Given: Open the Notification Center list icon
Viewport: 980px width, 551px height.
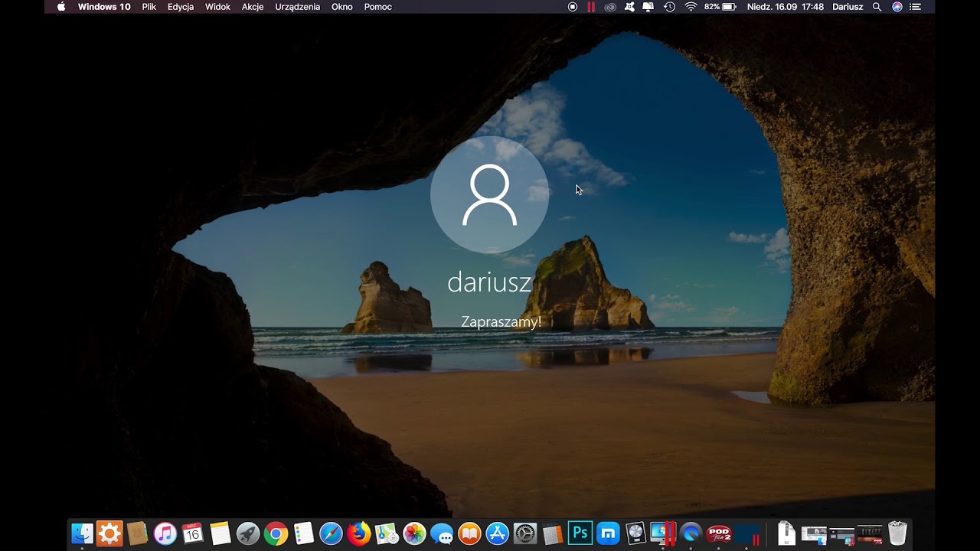Looking at the screenshot, I should [916, 7].
